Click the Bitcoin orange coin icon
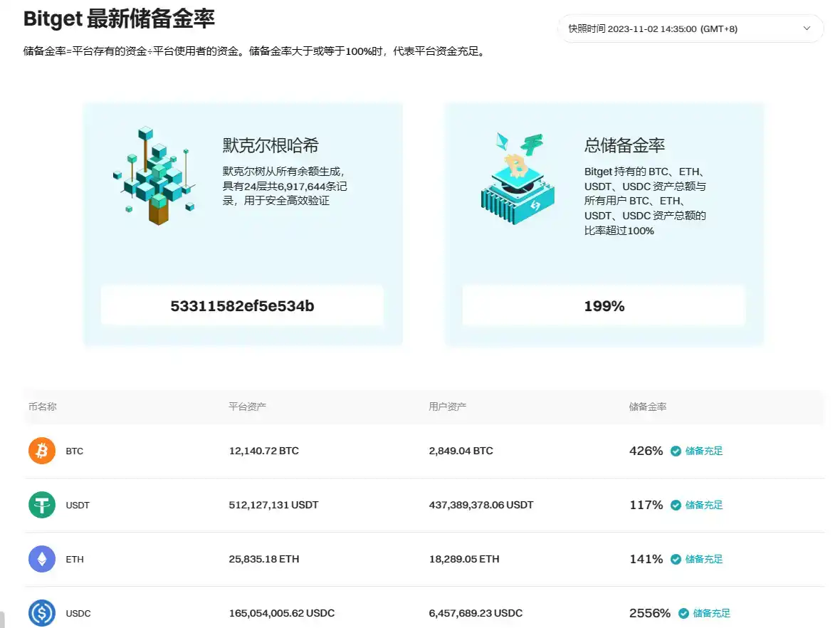Image resolution: width=840 pixels, height=628 pixels. (x=42, y=451)
